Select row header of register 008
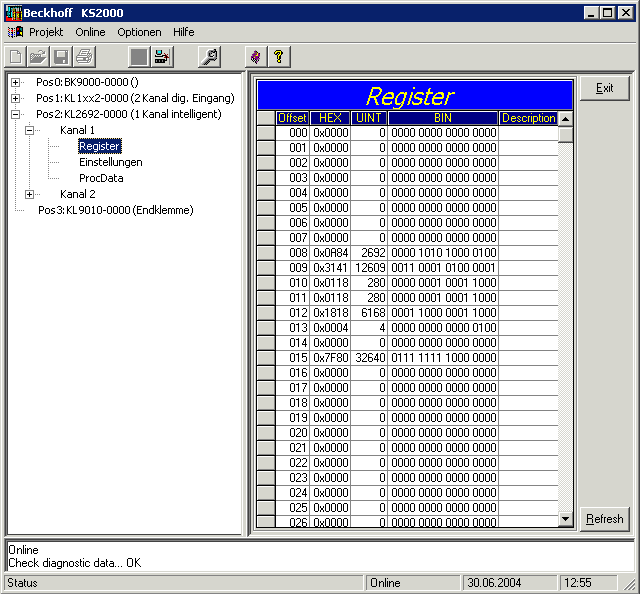Viewport: 640px width, 594px height. click(266, 253)
